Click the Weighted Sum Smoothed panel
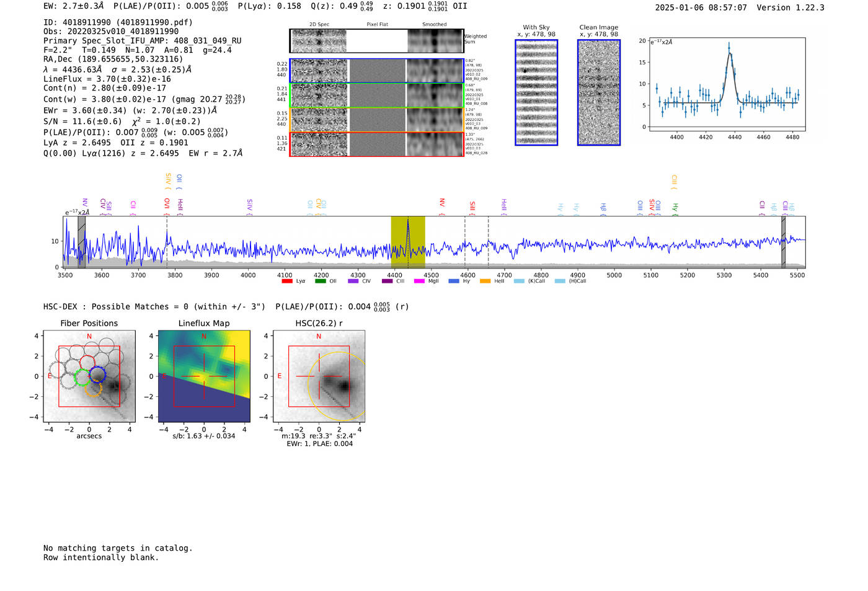The height and width of the screenshot is (591, 868). coord(435,41)
